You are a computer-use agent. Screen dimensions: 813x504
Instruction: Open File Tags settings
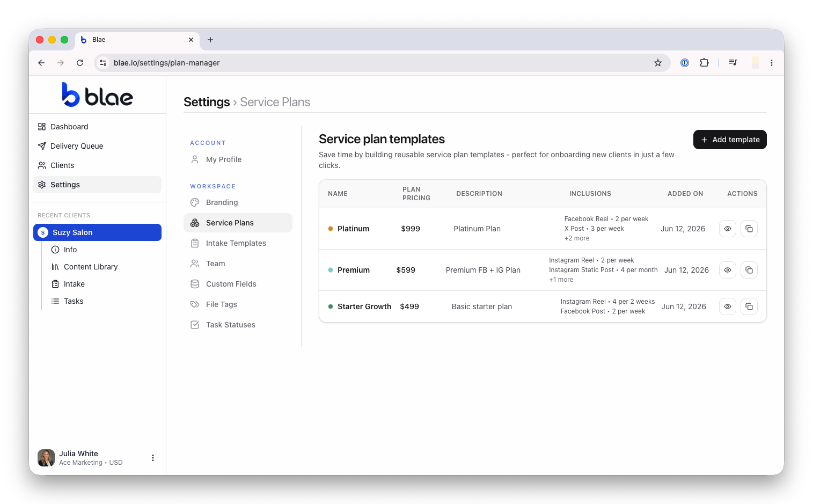[238, 304]
